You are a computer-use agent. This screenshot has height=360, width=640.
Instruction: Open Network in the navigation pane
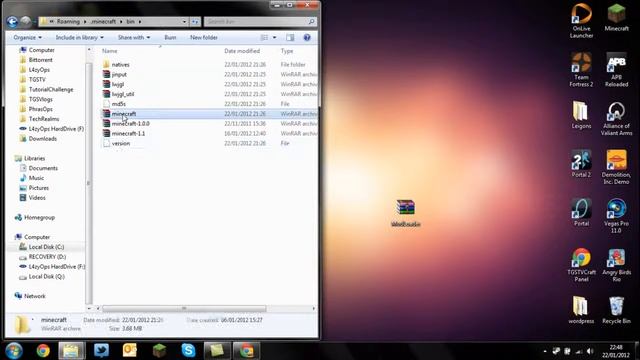35,296
